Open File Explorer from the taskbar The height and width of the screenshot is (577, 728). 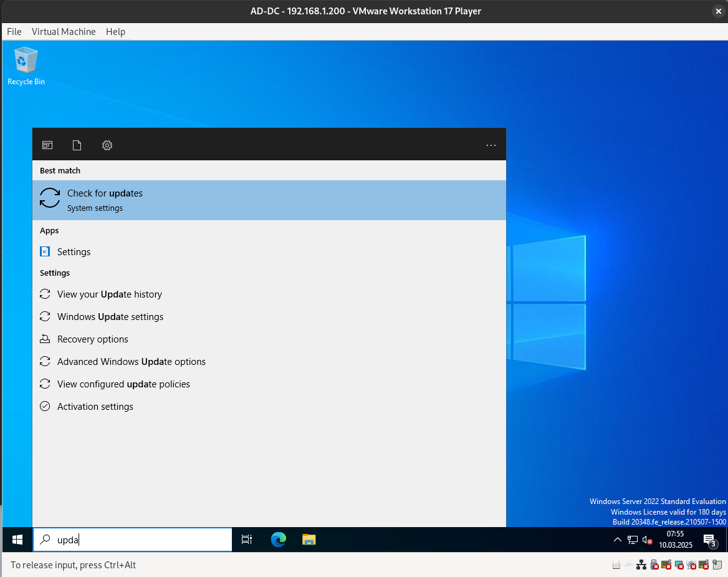(309, 540)
